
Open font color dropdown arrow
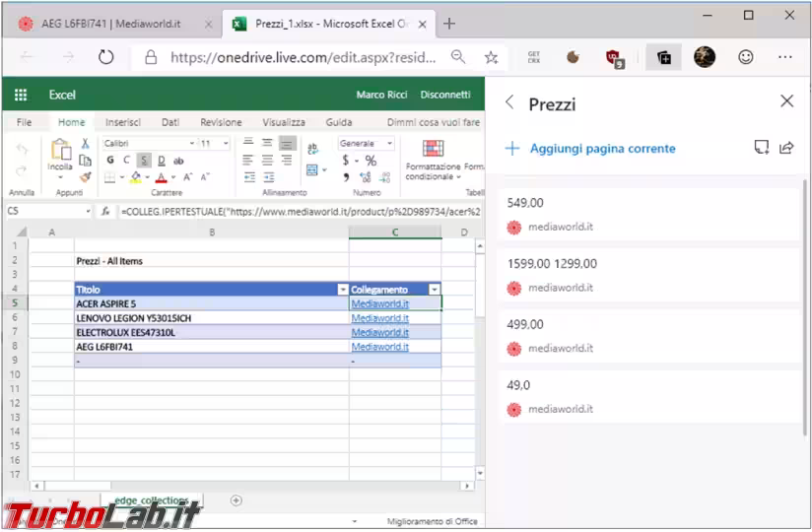click(173, 177)
